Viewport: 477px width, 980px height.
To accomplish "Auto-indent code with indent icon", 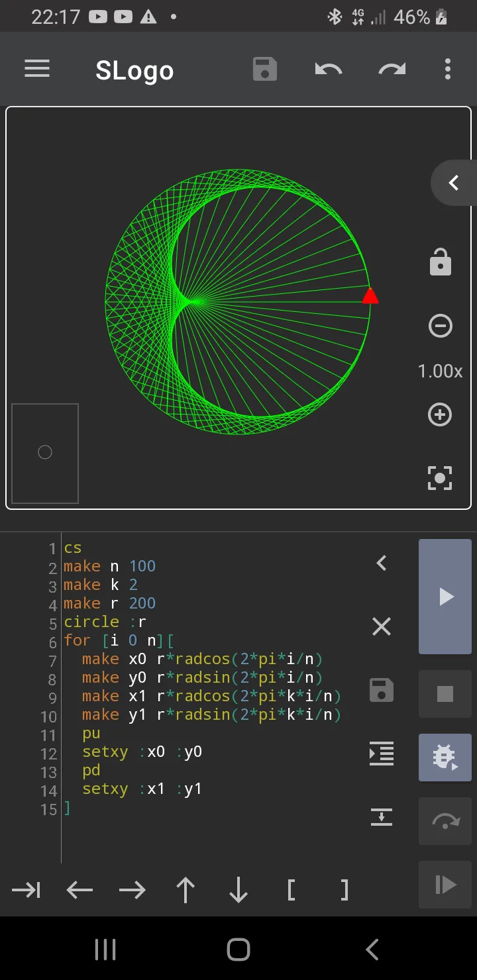I will click(382, 754).
